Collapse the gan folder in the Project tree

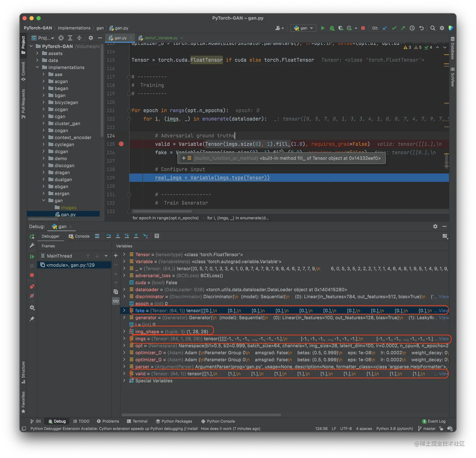click(x=43, y=200)
